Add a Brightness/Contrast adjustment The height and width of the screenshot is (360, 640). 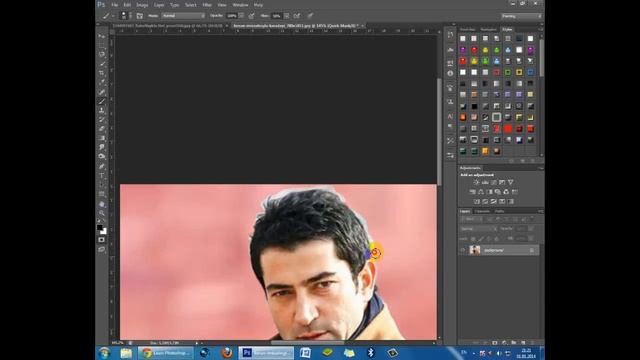coord(476,182)
